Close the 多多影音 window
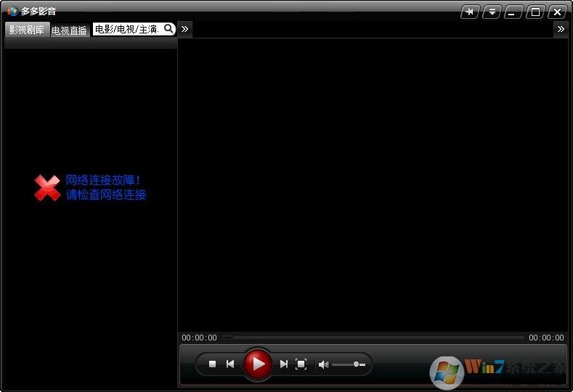Screen dimensions: 573x392 click(557, 12)
